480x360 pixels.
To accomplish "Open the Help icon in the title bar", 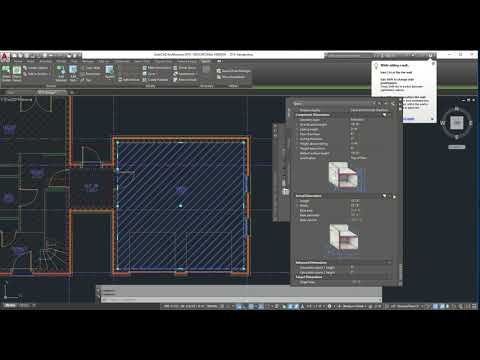I will pos(430,55).
